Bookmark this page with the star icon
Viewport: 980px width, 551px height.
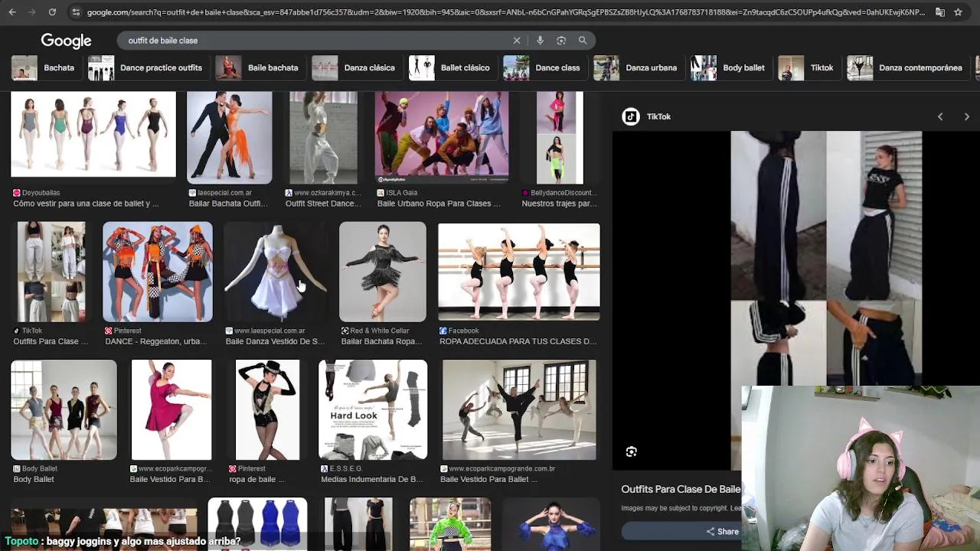[x=958, y=12]
